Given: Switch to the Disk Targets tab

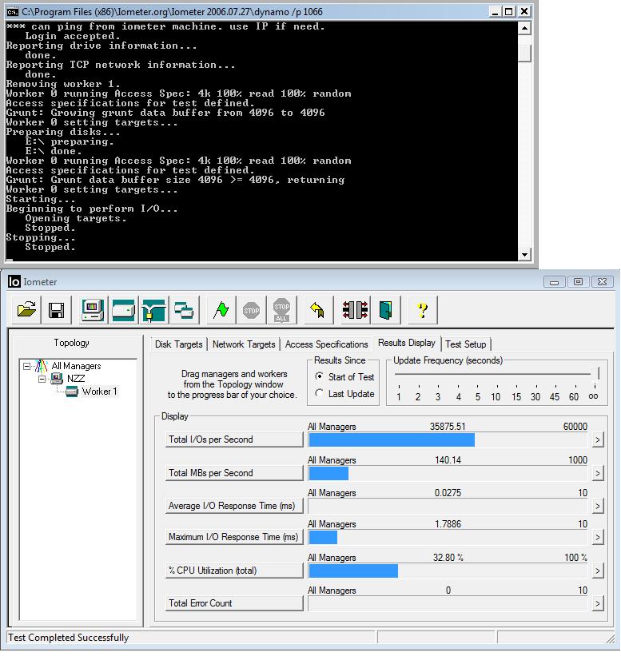Looking at the screenshot, I should 179,344.
